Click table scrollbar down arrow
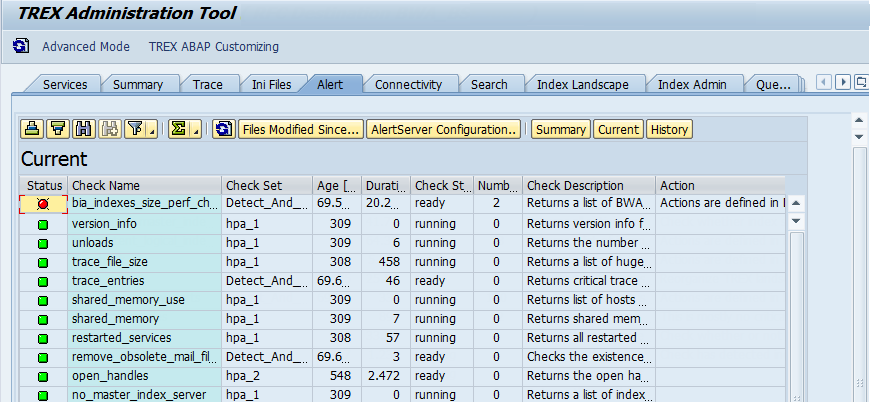 796,221
